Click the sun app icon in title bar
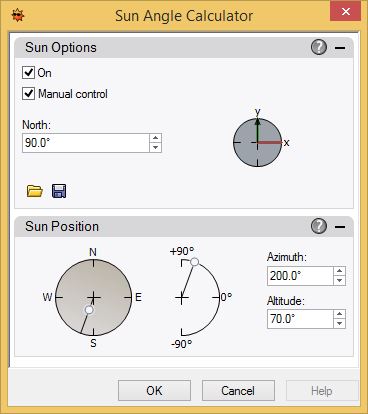 point(18,15)
